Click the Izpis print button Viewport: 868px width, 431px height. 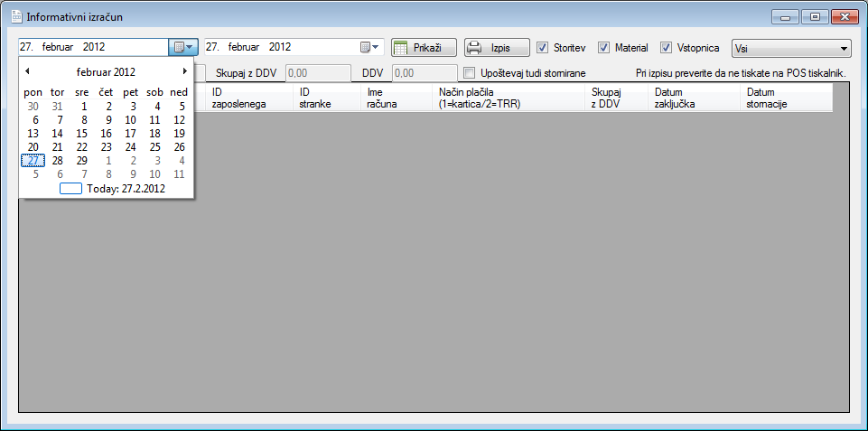497,47
